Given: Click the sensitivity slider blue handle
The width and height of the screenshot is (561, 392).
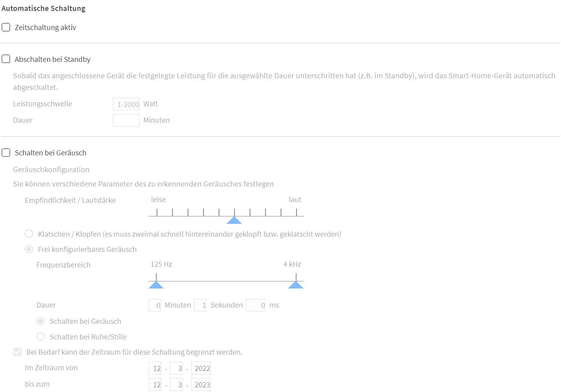Looking at the screenshot, I should point(234,220).
